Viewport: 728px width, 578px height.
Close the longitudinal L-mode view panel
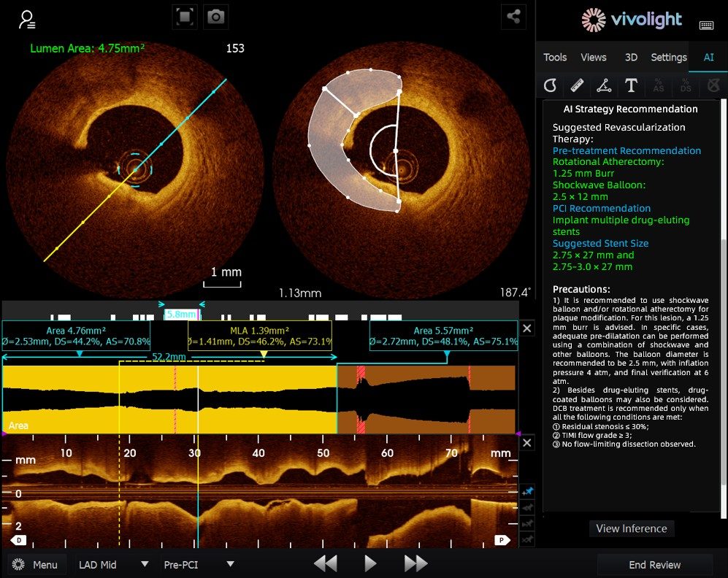click(527, 443)
